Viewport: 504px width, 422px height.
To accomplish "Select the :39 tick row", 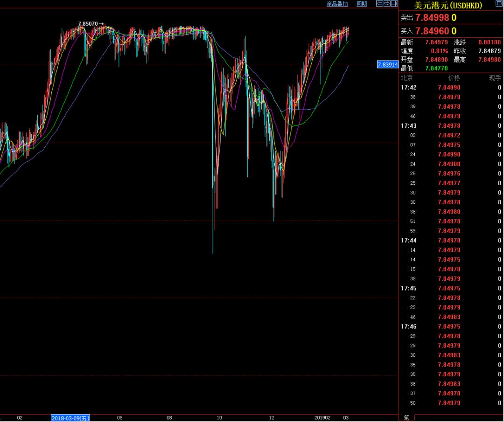I will click(x=451, y=106).
